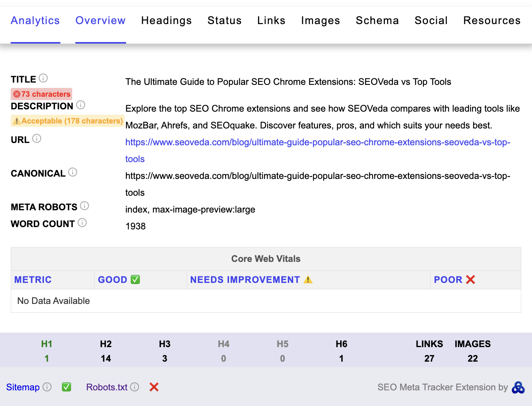
Task: Click the H1 count of 1
Action: coord(47,359)
